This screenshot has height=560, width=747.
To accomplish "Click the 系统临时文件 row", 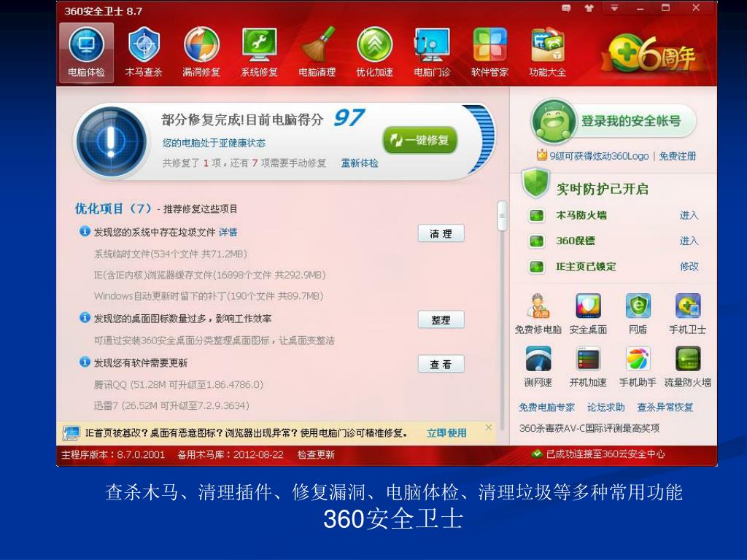I will click(x=170, y=254).
